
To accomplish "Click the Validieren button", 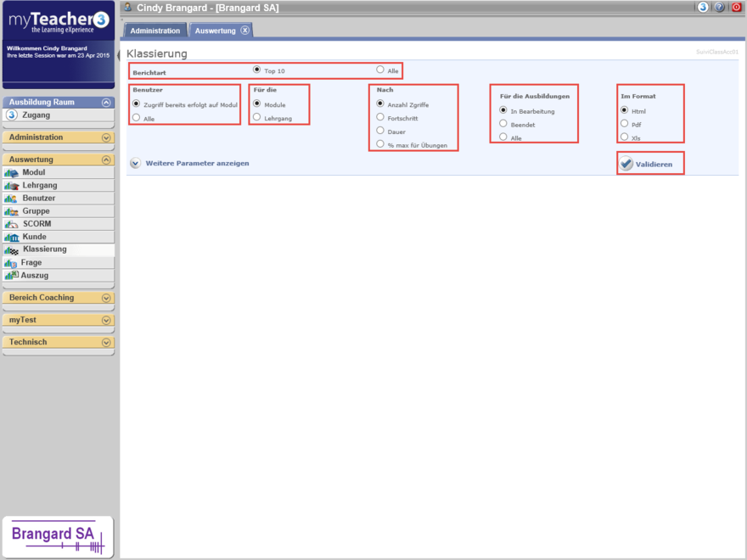I will (x=649, y=164).
